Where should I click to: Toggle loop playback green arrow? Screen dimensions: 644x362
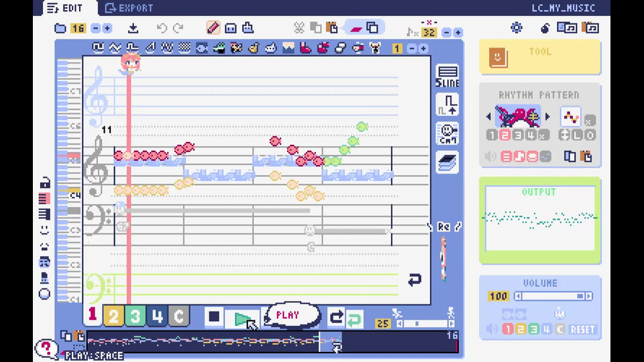pyautogui.click(x=354, y=318)
